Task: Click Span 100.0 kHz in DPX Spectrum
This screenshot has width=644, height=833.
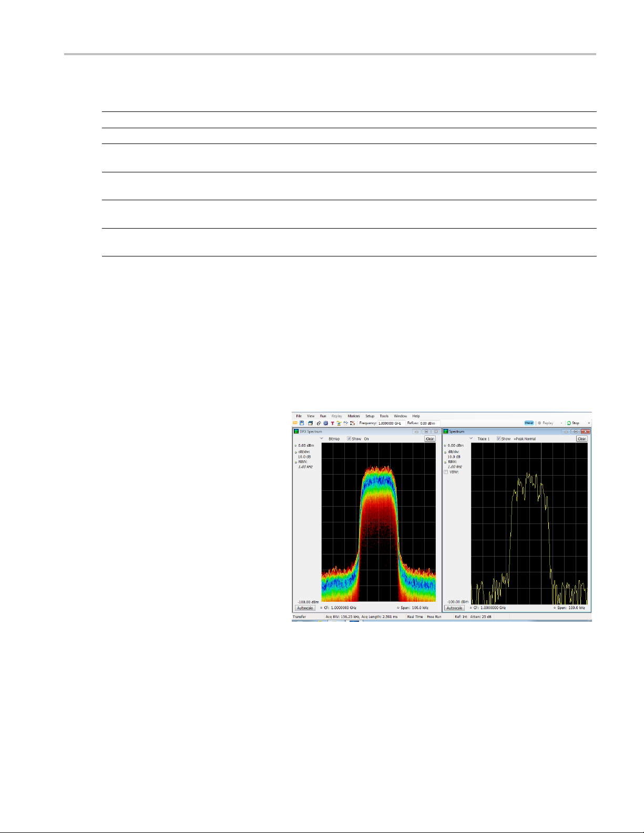Action: (x=414, y=608)
